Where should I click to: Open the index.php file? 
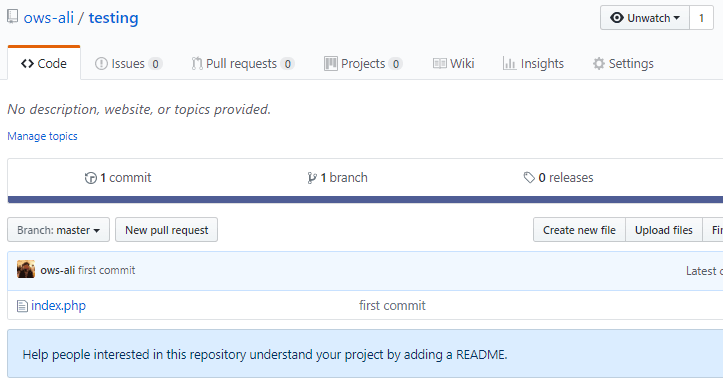point(59,306)
